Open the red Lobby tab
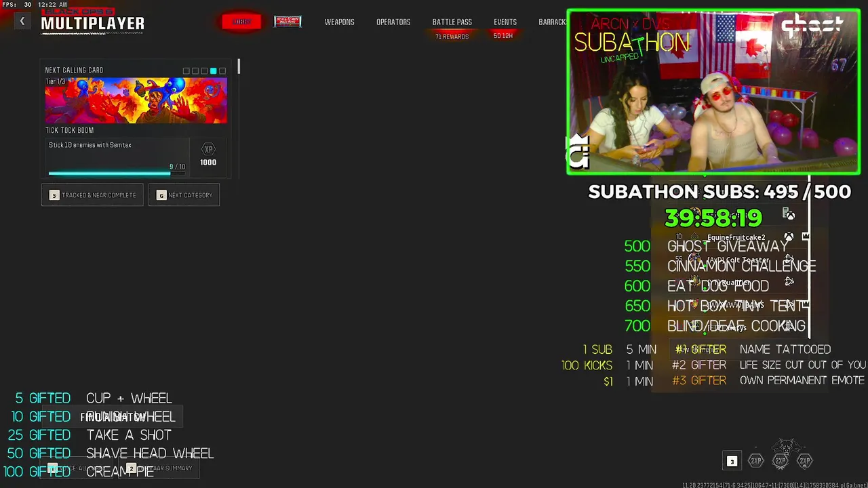This screenshot has width=868, height=488. (x=241, y=22)
